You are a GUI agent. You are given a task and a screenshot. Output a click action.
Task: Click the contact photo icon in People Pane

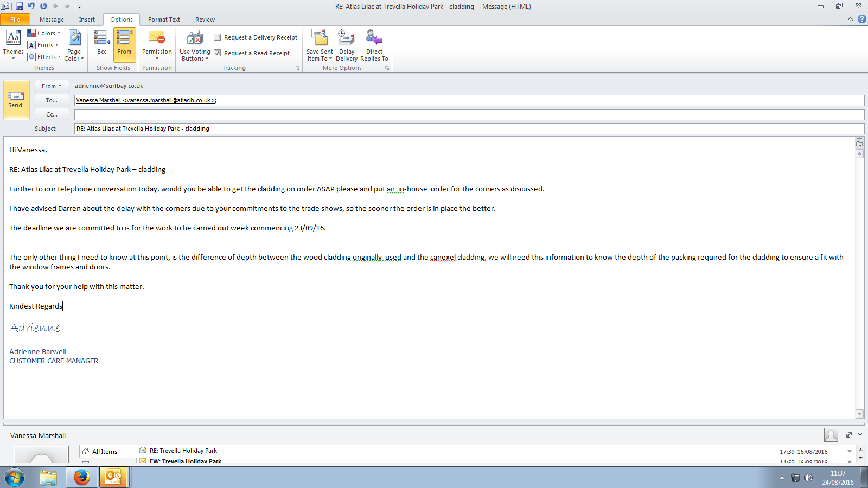(831, 435)
